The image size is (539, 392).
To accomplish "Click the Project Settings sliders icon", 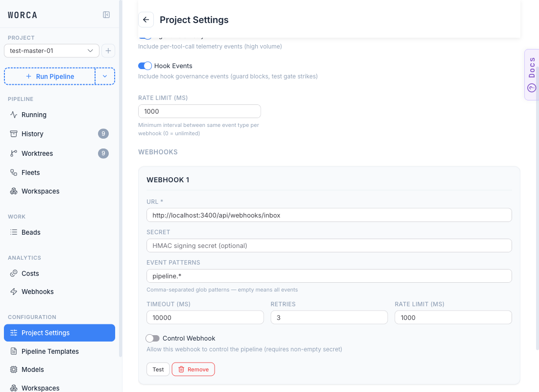I will pos(14,333).
